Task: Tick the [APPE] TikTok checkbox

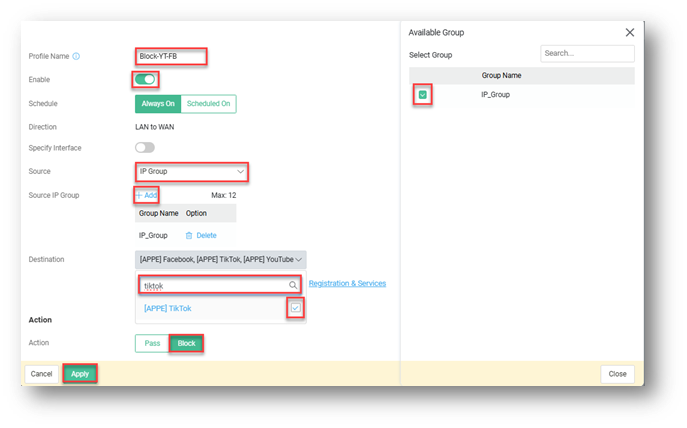Action: tap(294, 309)
